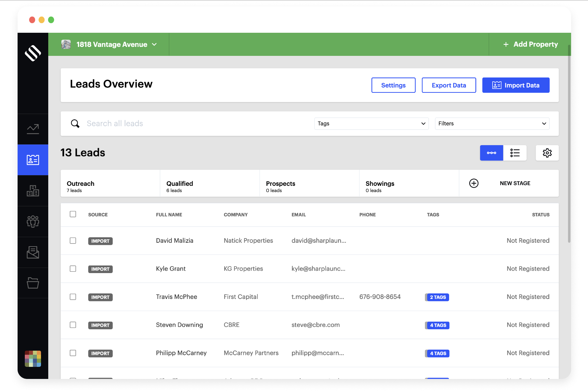
Task: Click IMPORT badge in Travis McPhee row
Action: pyautogui.click(x=100, y=297)
